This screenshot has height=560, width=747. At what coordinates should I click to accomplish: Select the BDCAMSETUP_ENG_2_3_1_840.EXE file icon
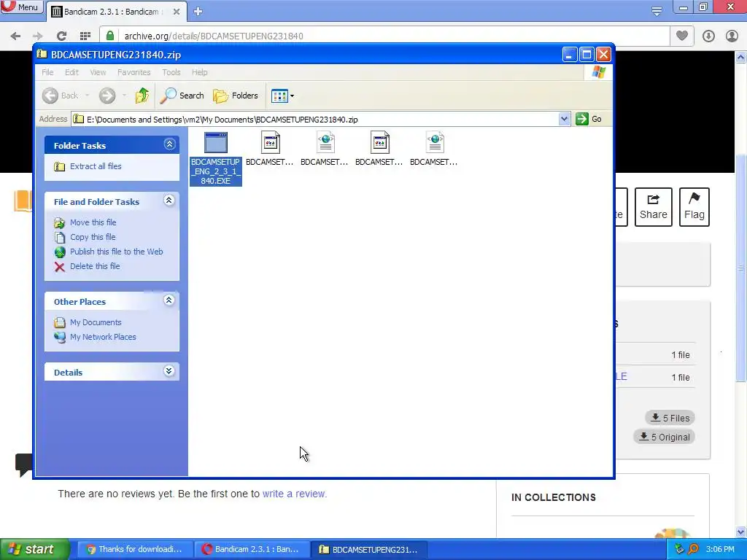tap(216, 142)
